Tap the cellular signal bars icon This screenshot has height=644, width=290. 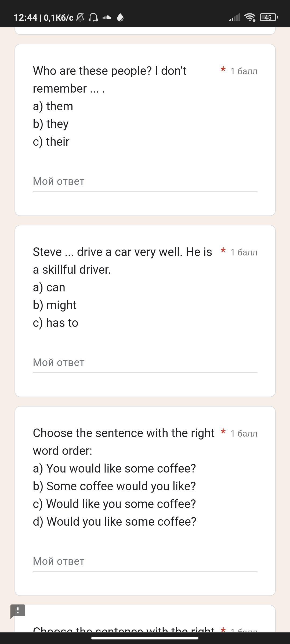234,17
